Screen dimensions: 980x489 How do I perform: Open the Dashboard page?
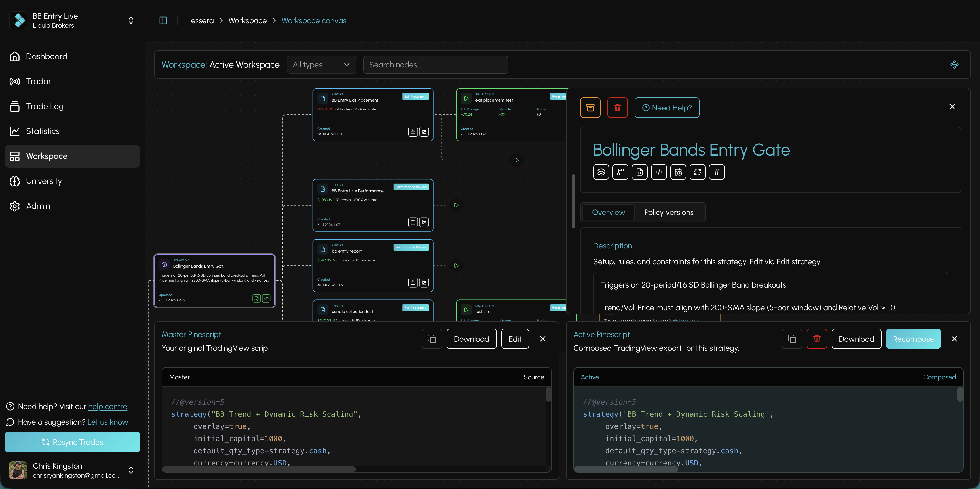click(72, 57)
